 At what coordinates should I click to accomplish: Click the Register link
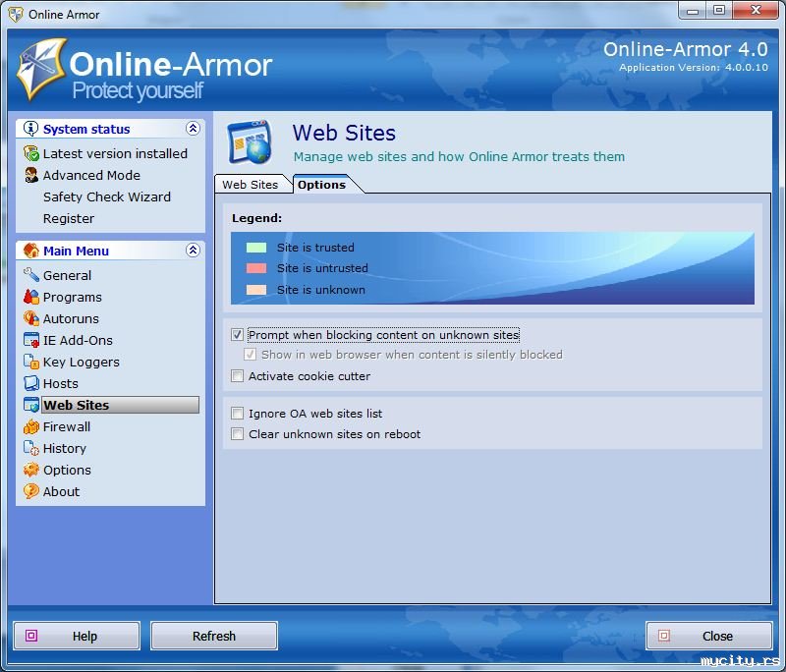[x=69, y=218]
